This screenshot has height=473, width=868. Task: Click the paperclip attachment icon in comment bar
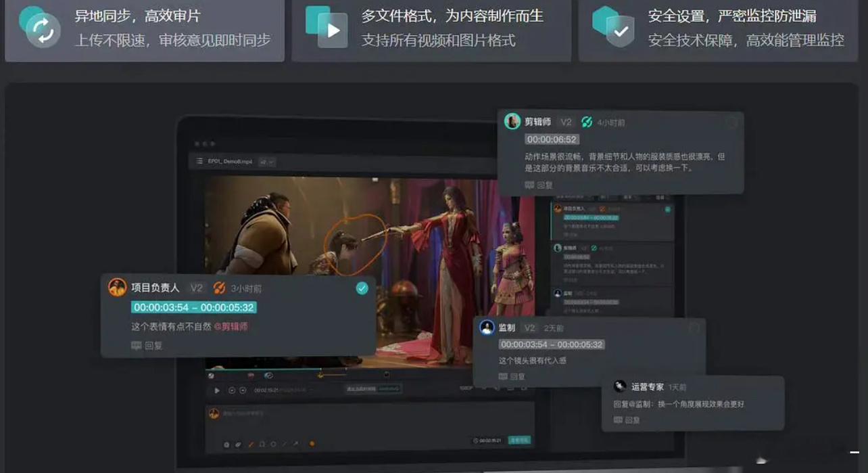click(x=238, y=443)
